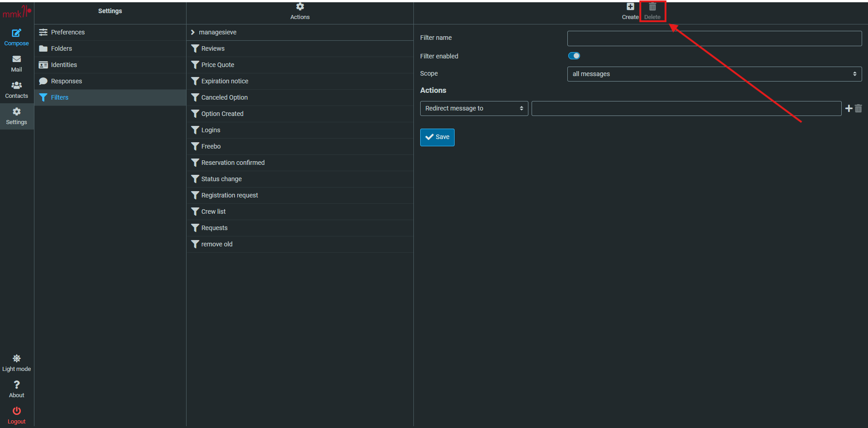Open Compose from the sidebar

click(x=17, y=38)
